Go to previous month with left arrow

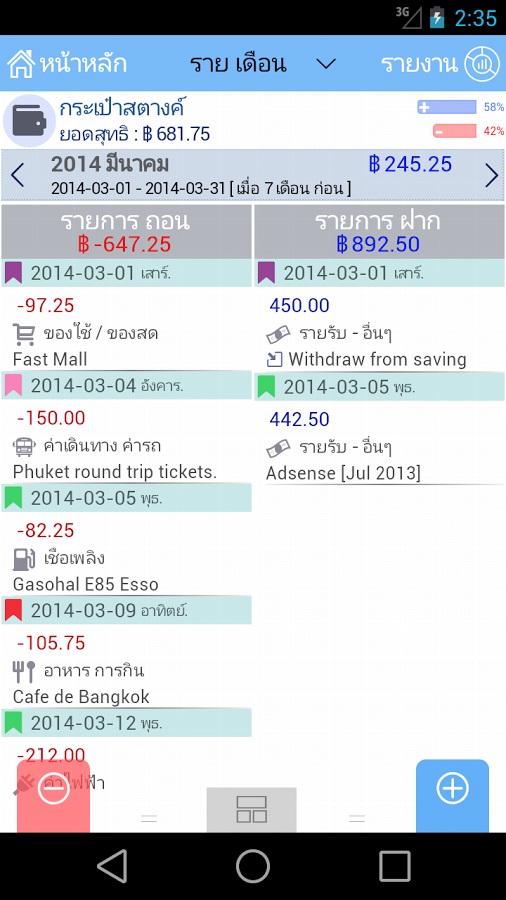point(17,175)
